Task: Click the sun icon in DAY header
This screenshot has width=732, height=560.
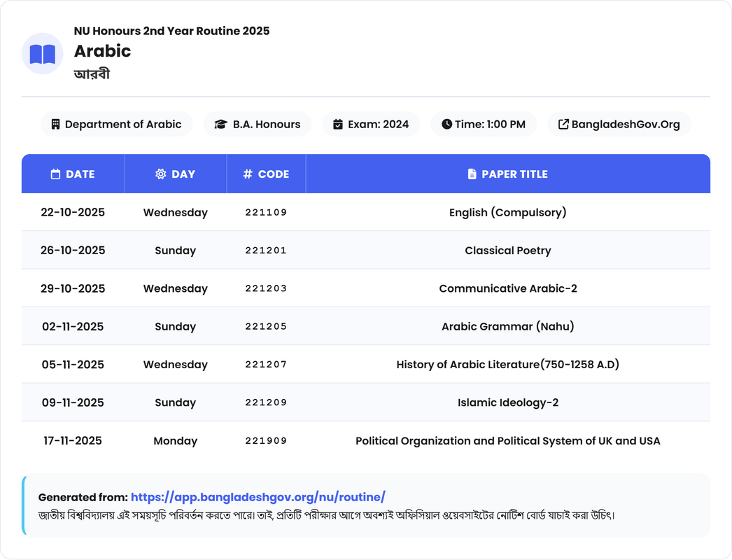Action: coord(161,174)
